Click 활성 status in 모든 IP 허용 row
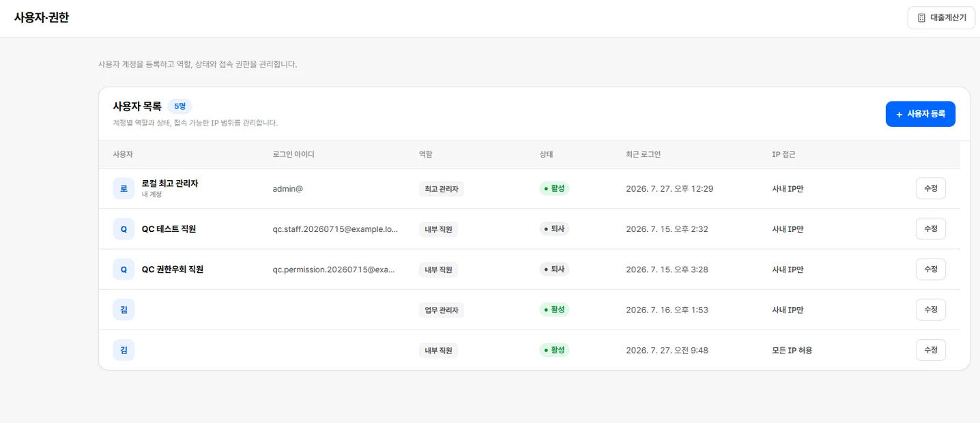The width and height of the screenshot is (980, 423). click(554, 349)
